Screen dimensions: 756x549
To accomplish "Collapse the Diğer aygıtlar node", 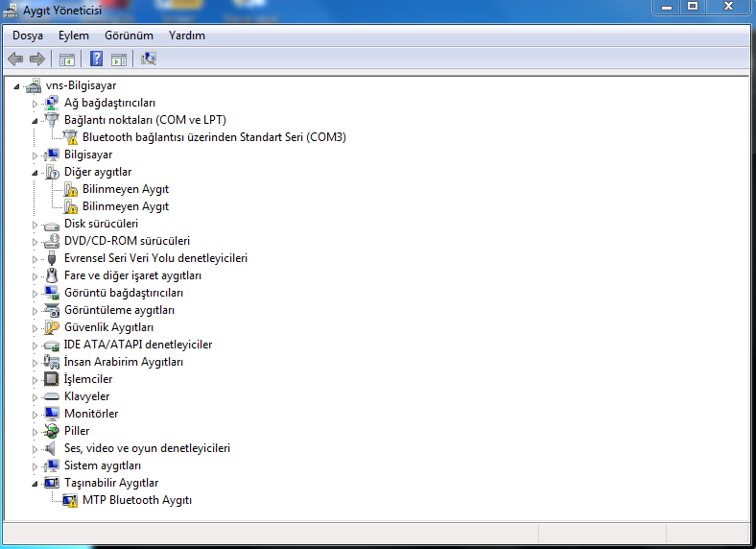I will point(35,173).
